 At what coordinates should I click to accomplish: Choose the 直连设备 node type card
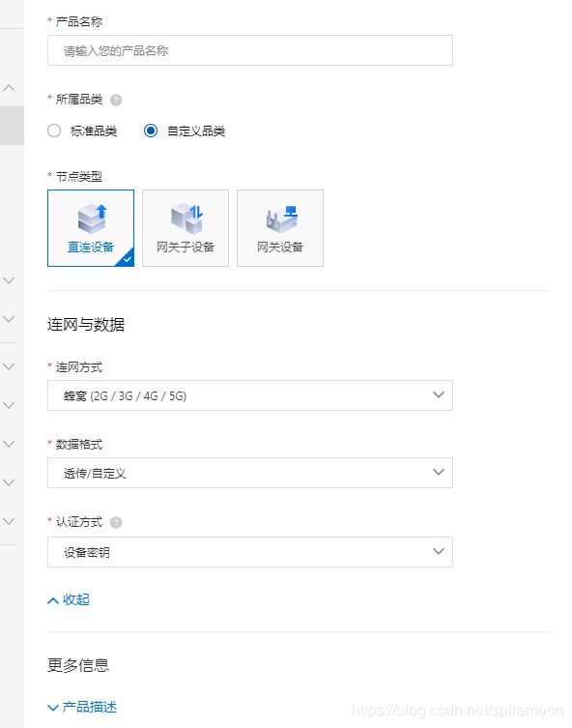pos(91,228)
